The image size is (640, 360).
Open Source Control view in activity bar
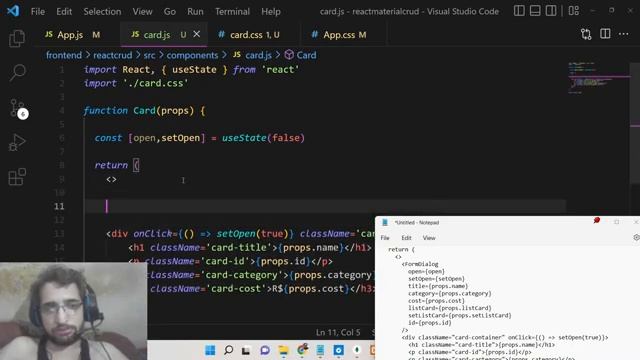click(18, 108)
